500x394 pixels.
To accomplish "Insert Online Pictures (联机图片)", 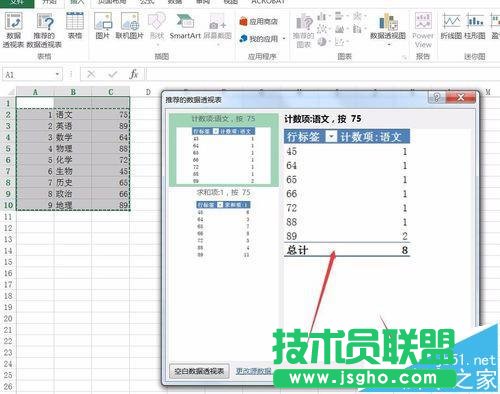I will (129, 25).
